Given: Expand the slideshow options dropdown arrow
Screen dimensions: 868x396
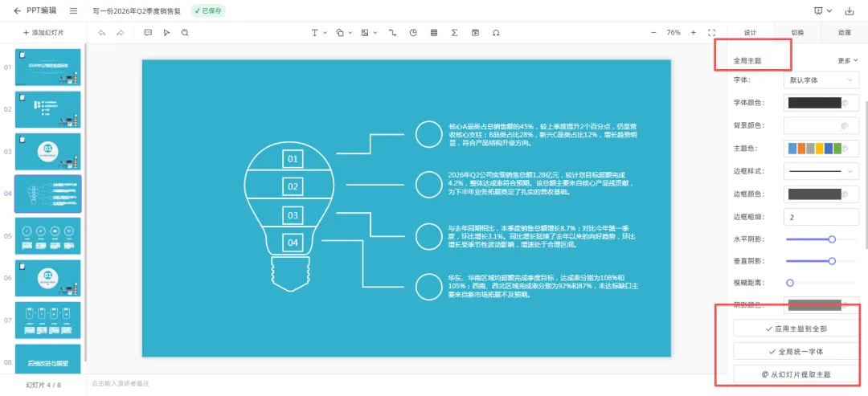Looking at the screenshot, I should pyautogui.click(x=829, y=10).
